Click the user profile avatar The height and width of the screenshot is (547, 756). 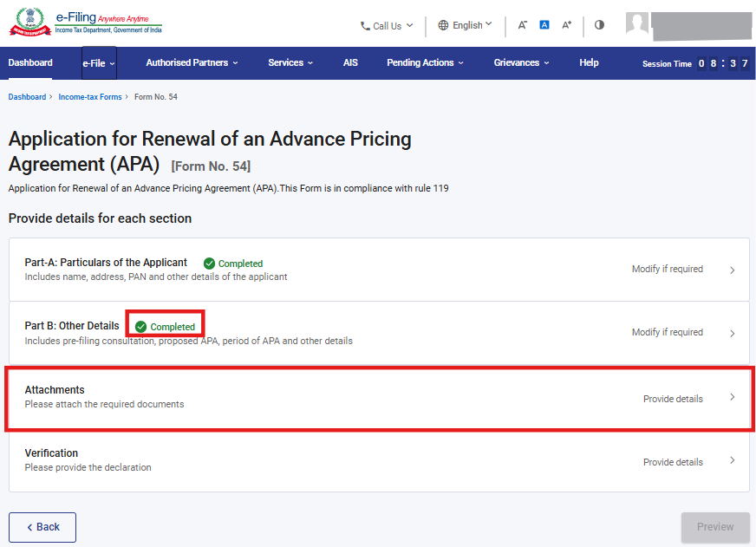[637, 25]
